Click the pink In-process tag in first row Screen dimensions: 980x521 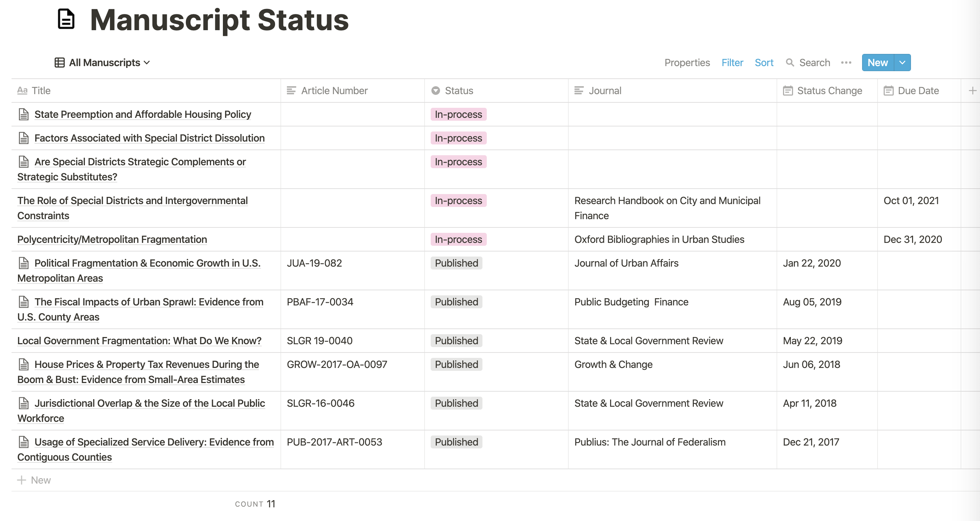pyautogui.click(x=458, y=115)
